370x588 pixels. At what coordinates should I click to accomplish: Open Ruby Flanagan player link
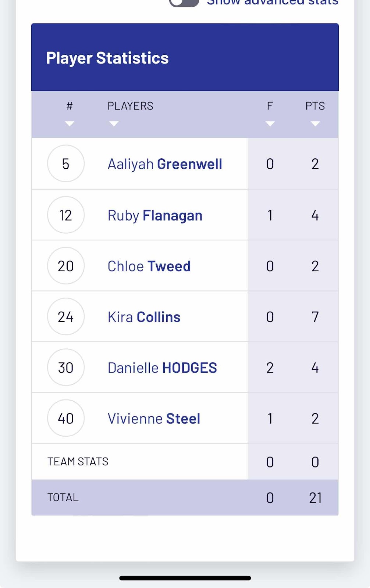[155, 215]
